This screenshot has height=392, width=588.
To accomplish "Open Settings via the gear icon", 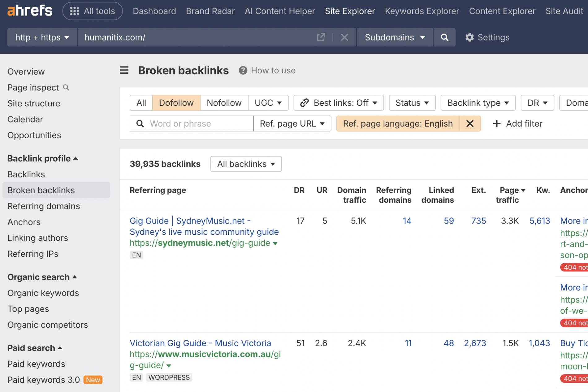I will [x=469, y=37].
